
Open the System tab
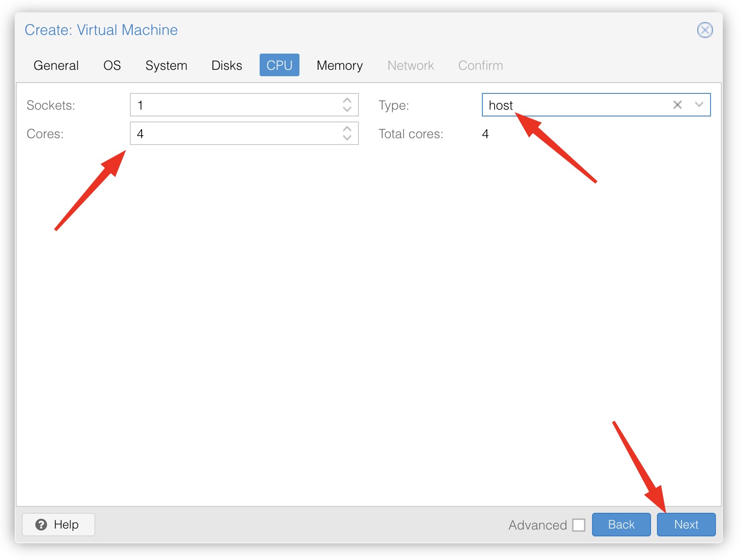click(x=166, y=65)
